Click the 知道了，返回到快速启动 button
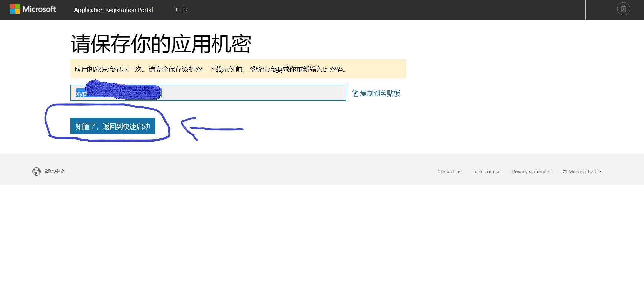Screen dimensions: 644x301 (x=113, y=126)
